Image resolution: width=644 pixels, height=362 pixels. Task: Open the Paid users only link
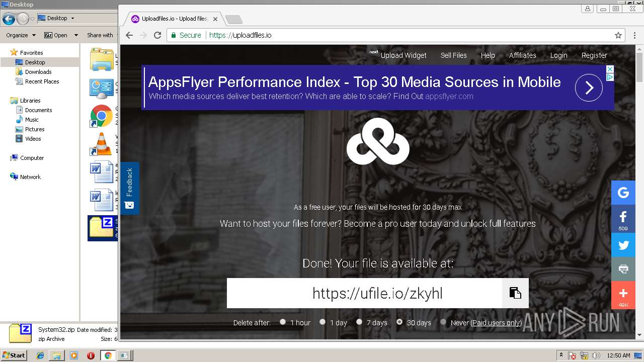tap(497, 323)
